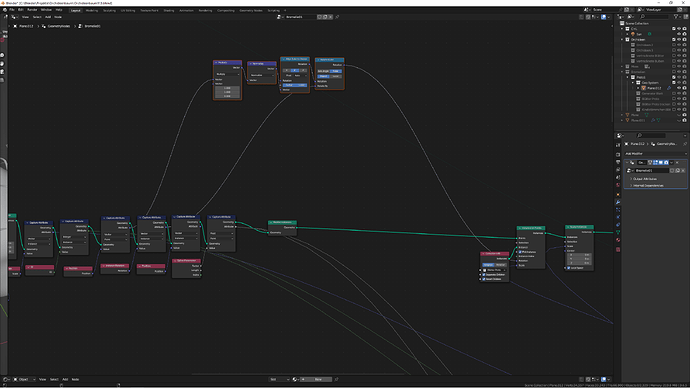Disable Plane.012 render camera icon
Screen dimensions: 690x388
(684, 88)
